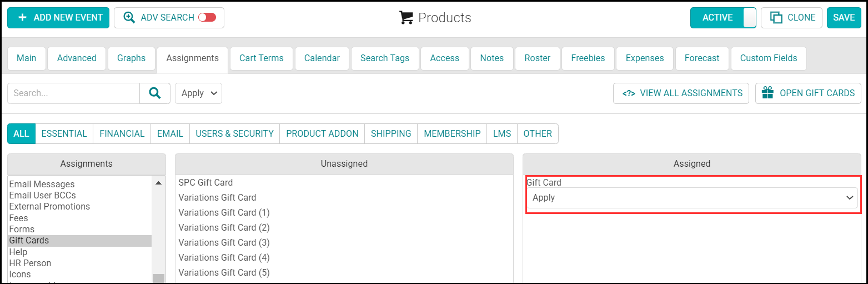The width and height of the screenshot is (868, 284).
Task: Click the code icon on View All Assignments
Action: click(x=629, y=93)
